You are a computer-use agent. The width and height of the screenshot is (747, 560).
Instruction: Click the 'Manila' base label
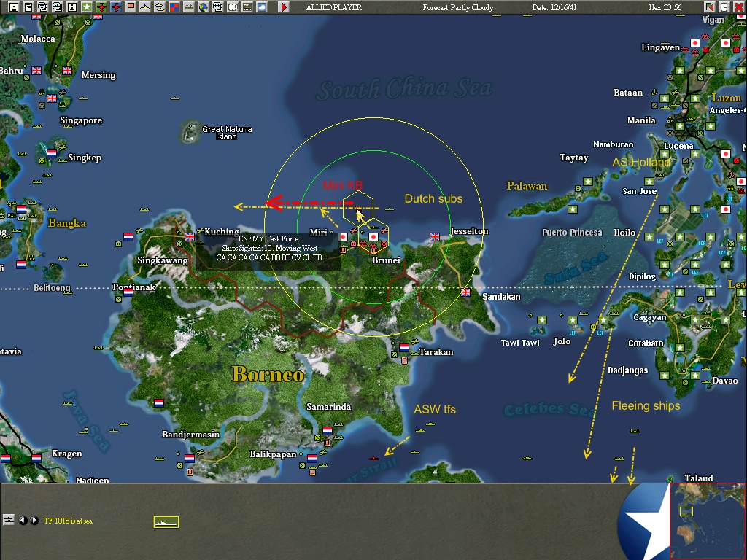coord(641,120)
